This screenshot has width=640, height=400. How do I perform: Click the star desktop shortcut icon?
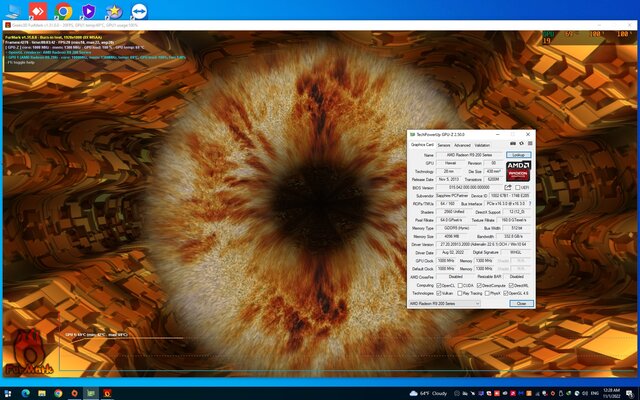pyautogui.click(x=113, y=12)
